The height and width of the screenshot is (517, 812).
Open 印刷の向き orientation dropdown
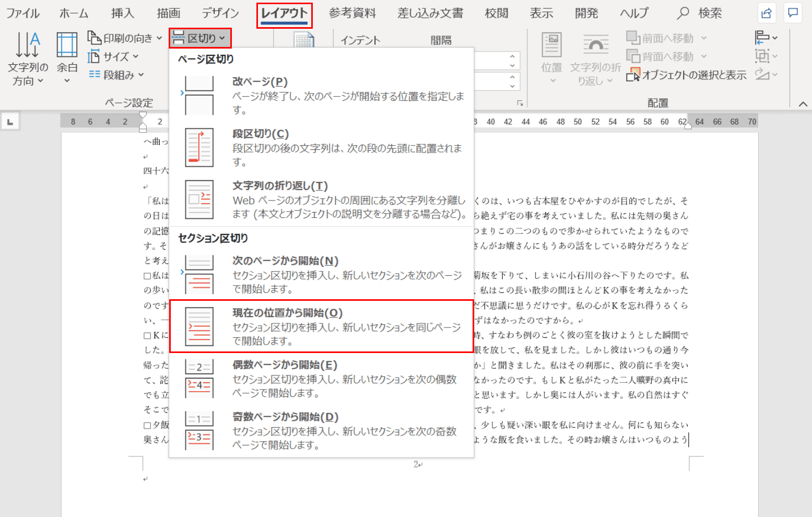(125, 38)
